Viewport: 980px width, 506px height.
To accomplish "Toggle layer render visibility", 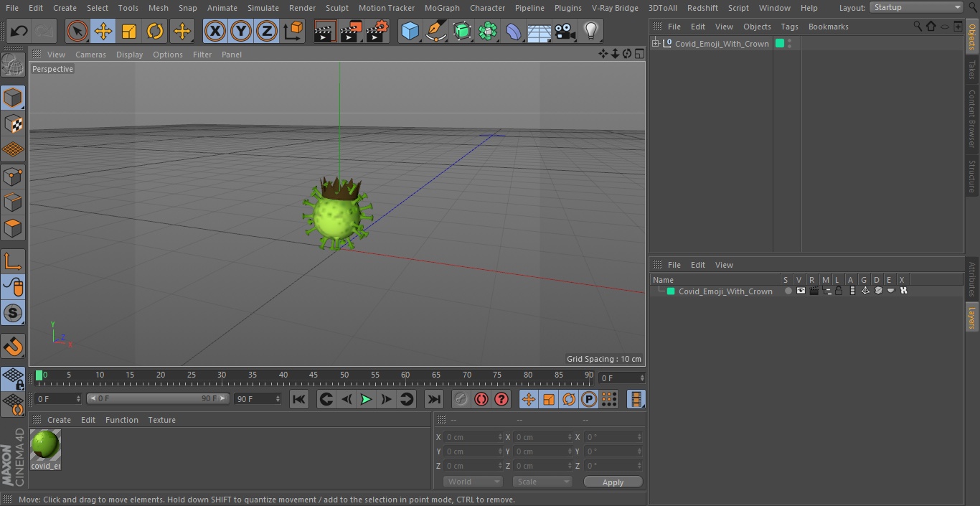I will [x=814, y=291].
